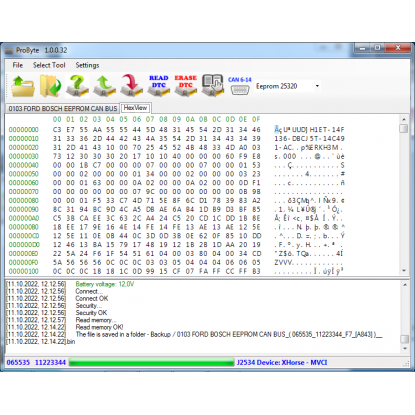Click the green progress bar
The height and width of the screenshot is (415, 415).
152,363
